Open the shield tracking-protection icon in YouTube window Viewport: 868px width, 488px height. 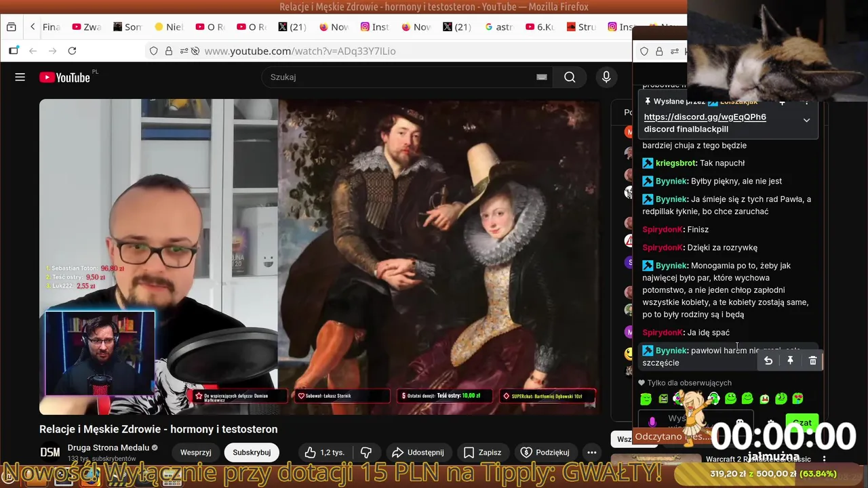click(154, 51)
